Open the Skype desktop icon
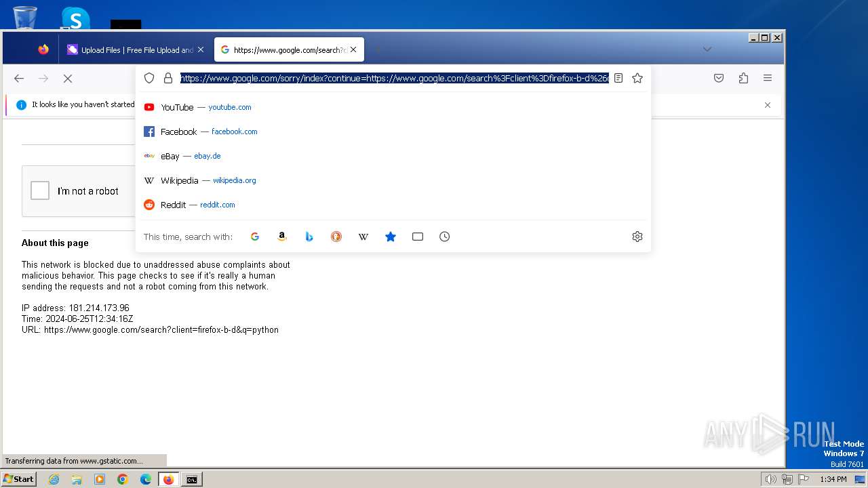 (75, 18)
